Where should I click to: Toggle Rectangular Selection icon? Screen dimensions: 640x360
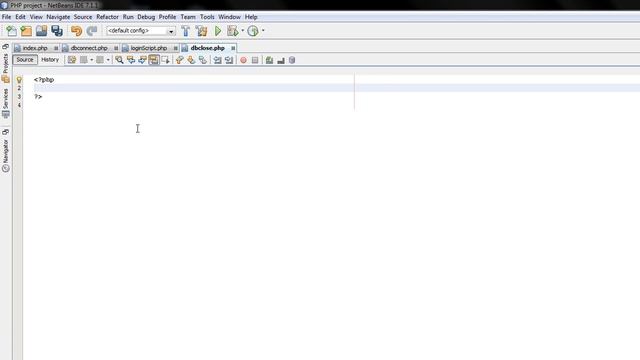click(165, 60)
